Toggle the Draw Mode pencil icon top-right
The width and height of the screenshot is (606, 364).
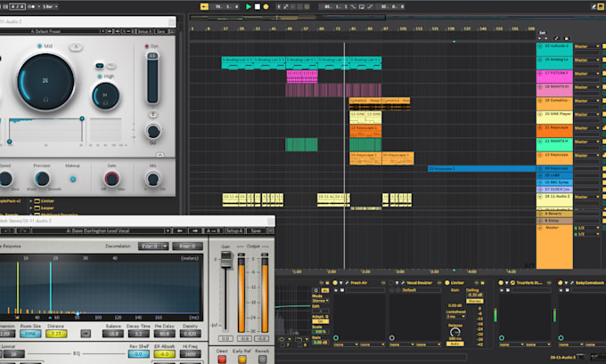(594, 6)
